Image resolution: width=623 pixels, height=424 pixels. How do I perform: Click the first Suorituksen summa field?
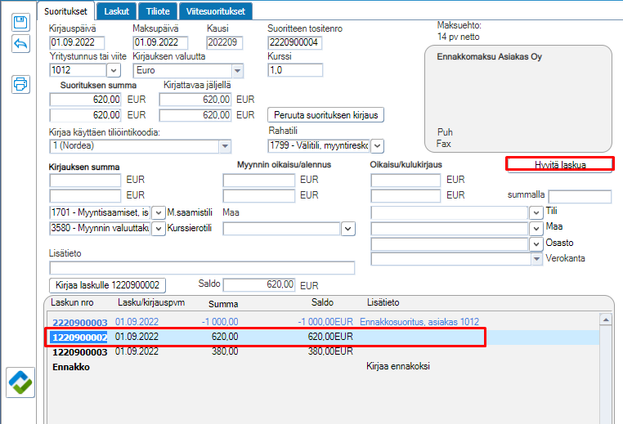pyautogui.click(x=85, y=99)
